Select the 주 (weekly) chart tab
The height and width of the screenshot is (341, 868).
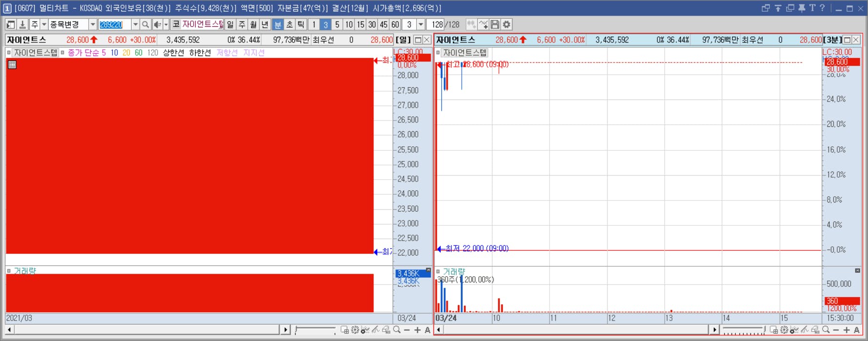242,24
